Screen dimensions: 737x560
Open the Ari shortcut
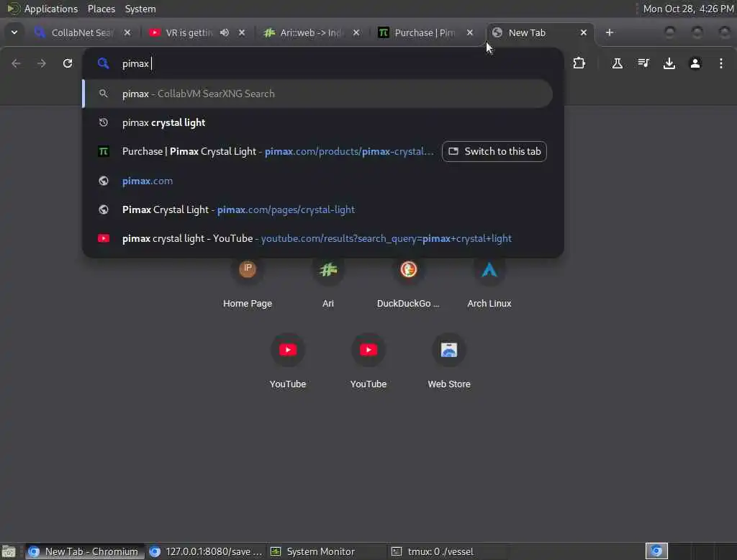(328, 282)
